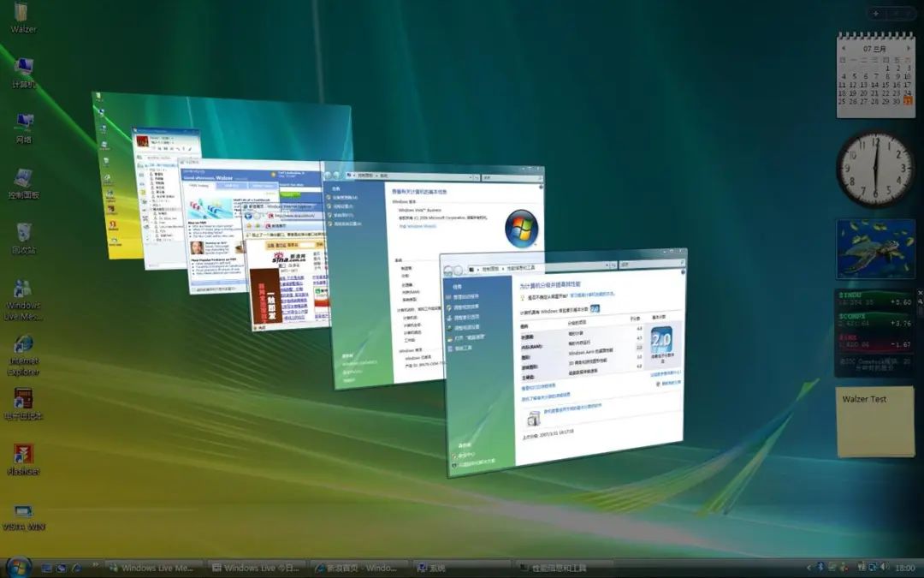Open FlashGet from the desktop
The width and height of the screenshot is (924, 578).
point(22,454)
